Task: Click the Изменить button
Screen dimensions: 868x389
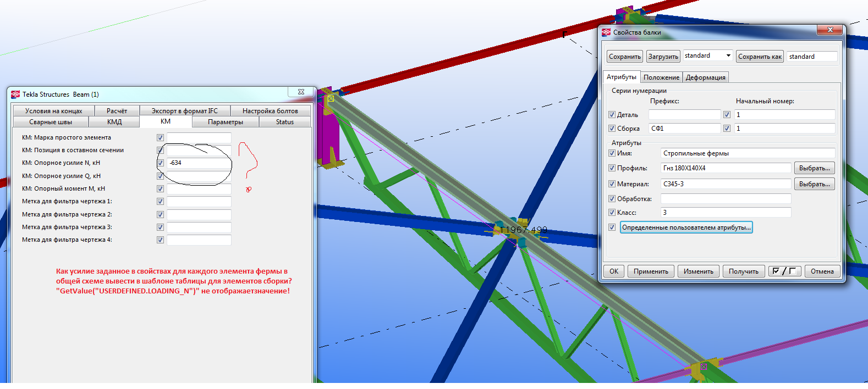Action: pos(698,271)
